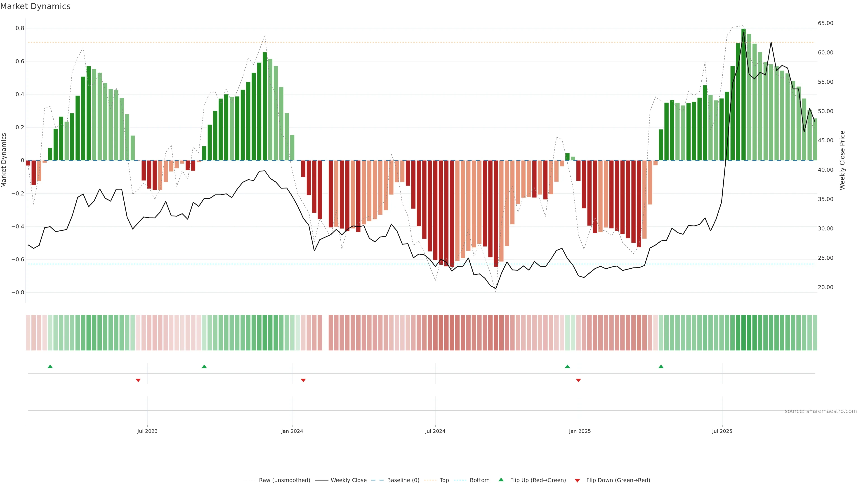The image size is (868, 488).
Task: Click the green Flip Up legend triangle icon
Action: click(x=501, y=480)
